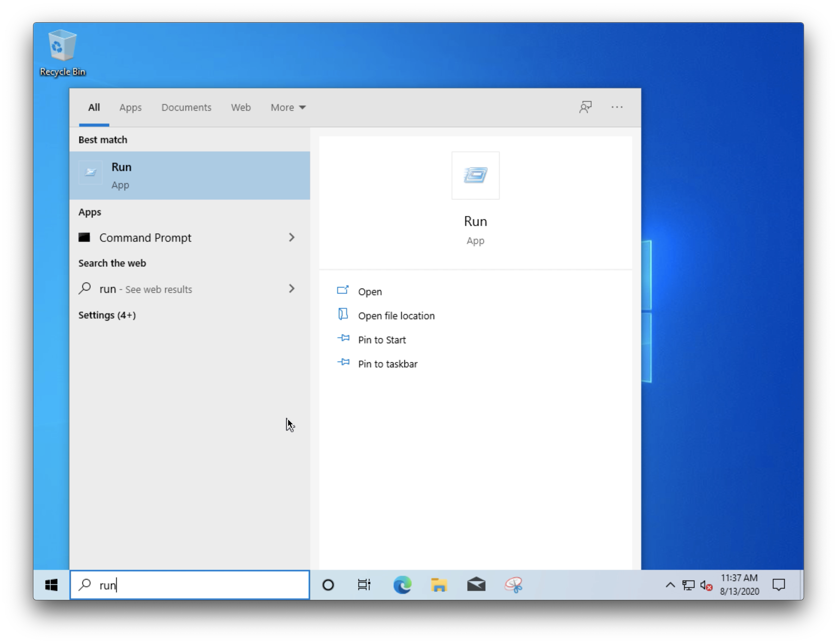Click the Windows Start button
Viewport: 837px width, 644px height.
click(x=51, y=585)
